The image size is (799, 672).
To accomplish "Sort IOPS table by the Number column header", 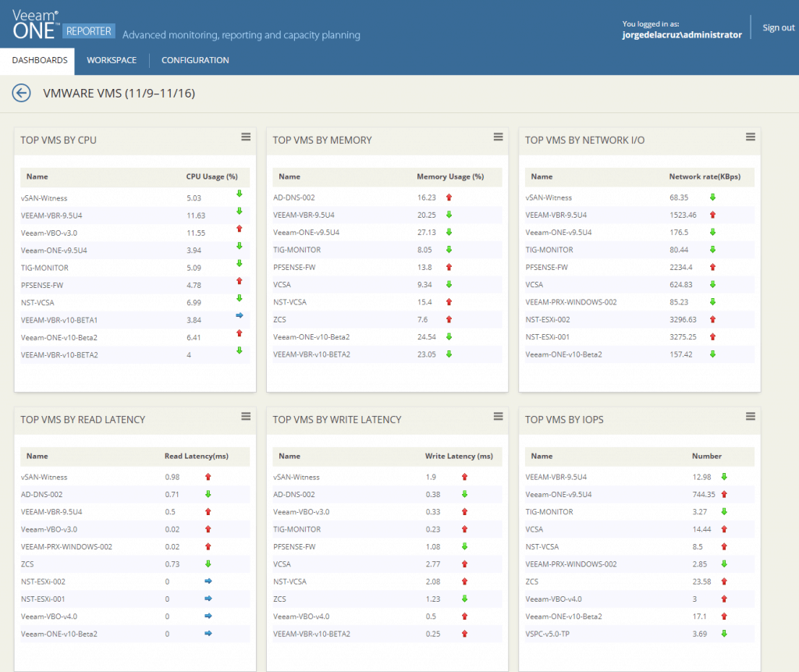I will 706,456.
